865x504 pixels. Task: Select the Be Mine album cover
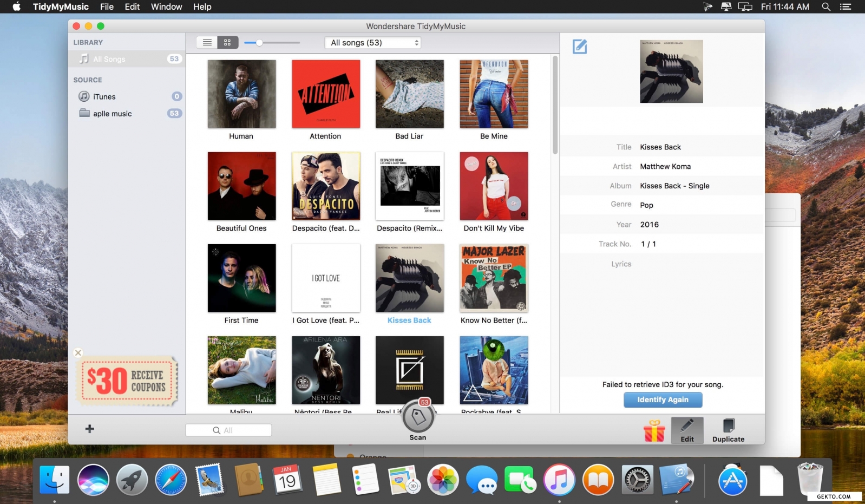[x=494, y=94]
